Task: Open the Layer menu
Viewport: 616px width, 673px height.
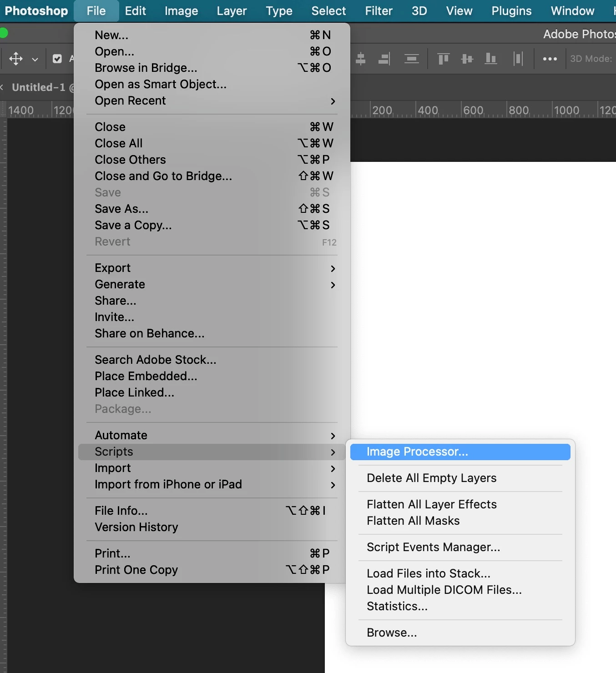Action: point(232,11)
